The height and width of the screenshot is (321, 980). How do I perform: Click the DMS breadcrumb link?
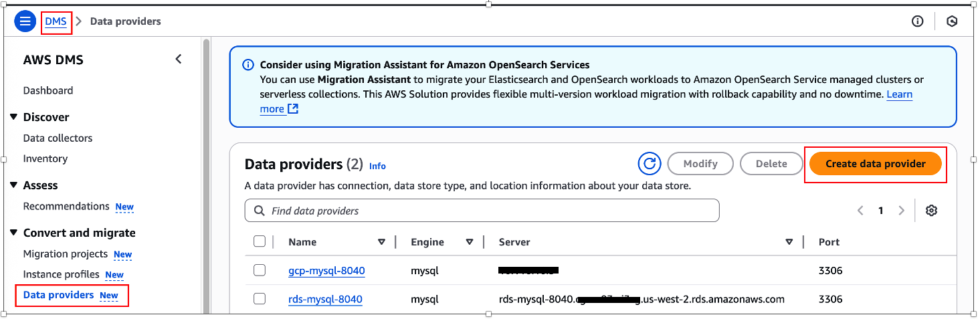(56, 21)
